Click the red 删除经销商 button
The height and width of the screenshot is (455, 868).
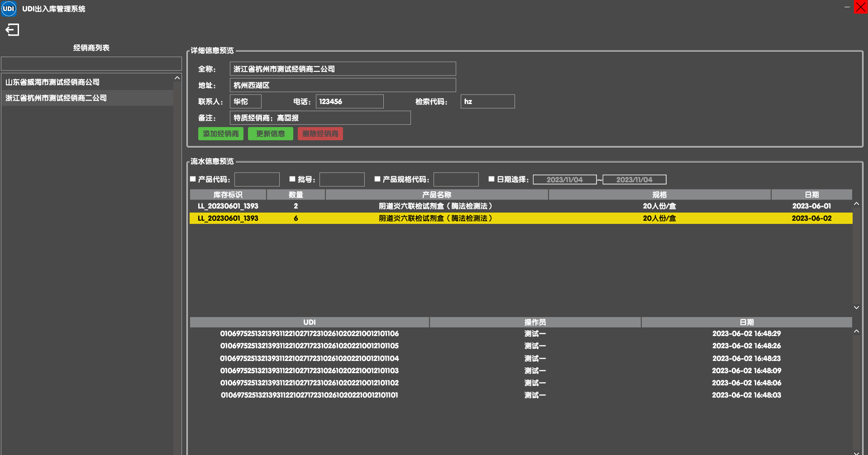pos(320,133)
